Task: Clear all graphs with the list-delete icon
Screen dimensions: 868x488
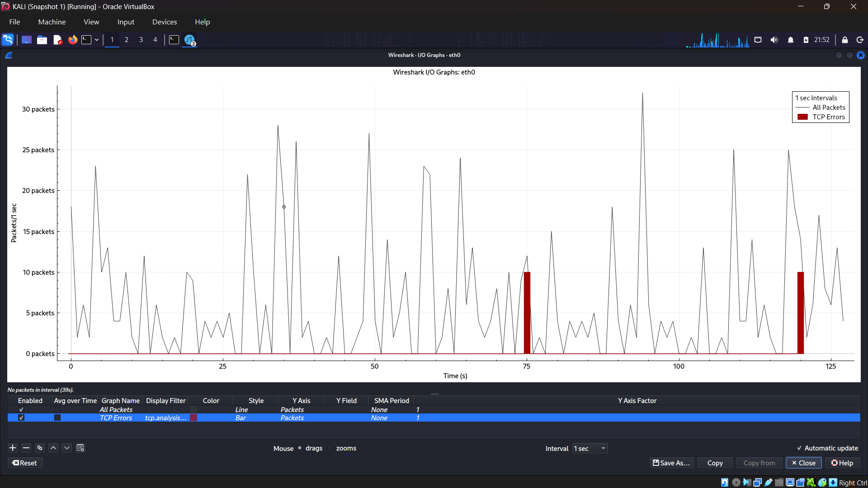Action: tap(80, 448)
